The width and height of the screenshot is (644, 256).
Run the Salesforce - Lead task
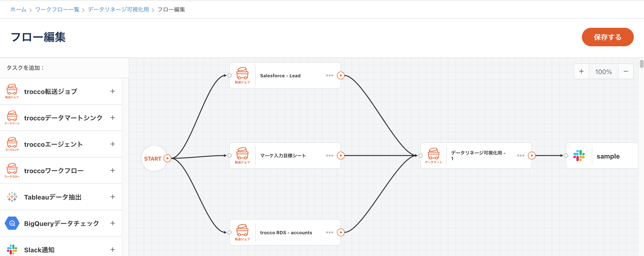(341, 75)
